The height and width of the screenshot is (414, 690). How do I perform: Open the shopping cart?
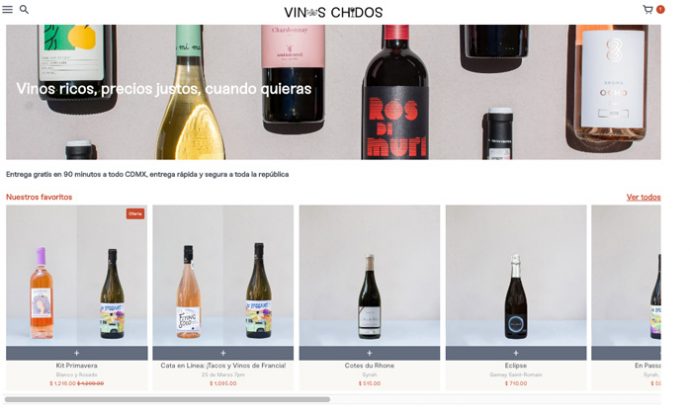(648, 9)
